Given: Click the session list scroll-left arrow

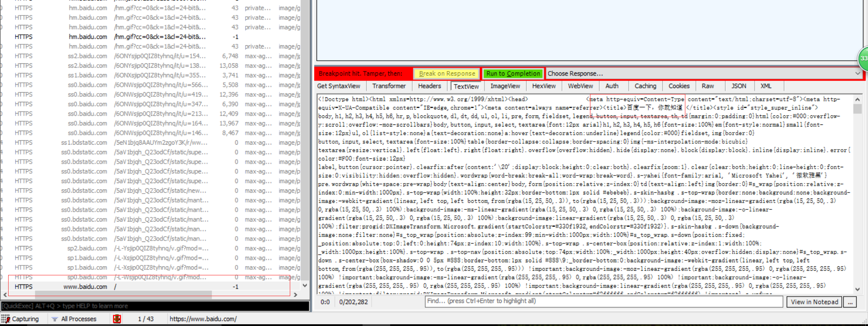Looking at the screenshot, I should (x=5, y=294).
